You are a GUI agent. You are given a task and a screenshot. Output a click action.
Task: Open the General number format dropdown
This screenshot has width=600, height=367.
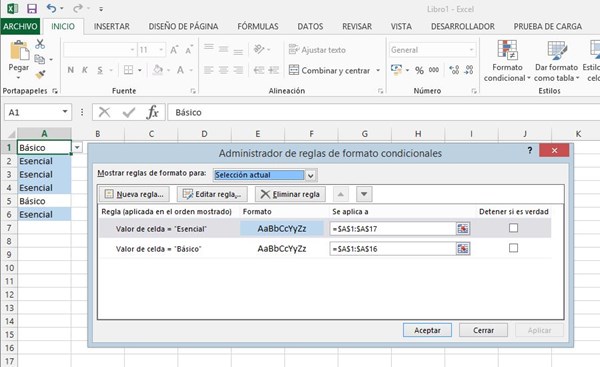pos(471,50)
